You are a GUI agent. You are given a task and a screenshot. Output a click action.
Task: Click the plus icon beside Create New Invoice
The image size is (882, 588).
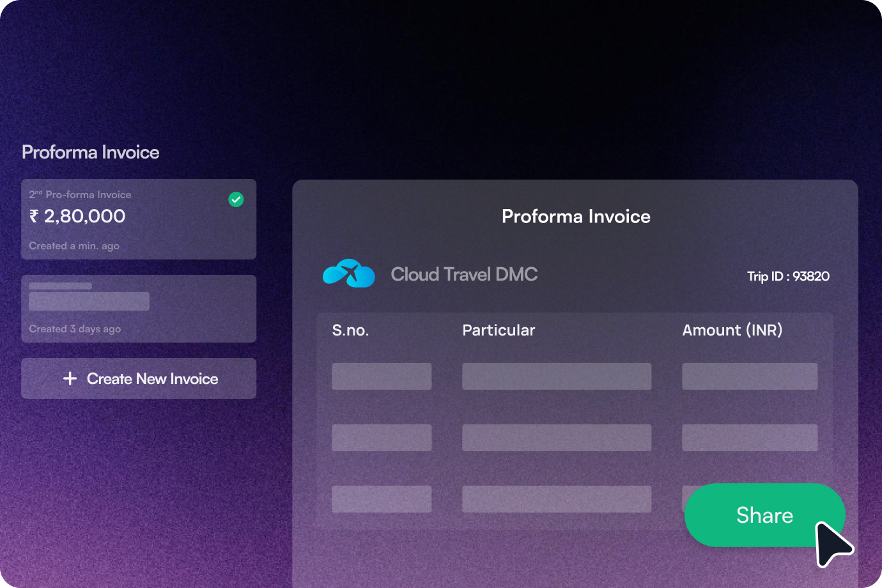(x=70, y=378)
